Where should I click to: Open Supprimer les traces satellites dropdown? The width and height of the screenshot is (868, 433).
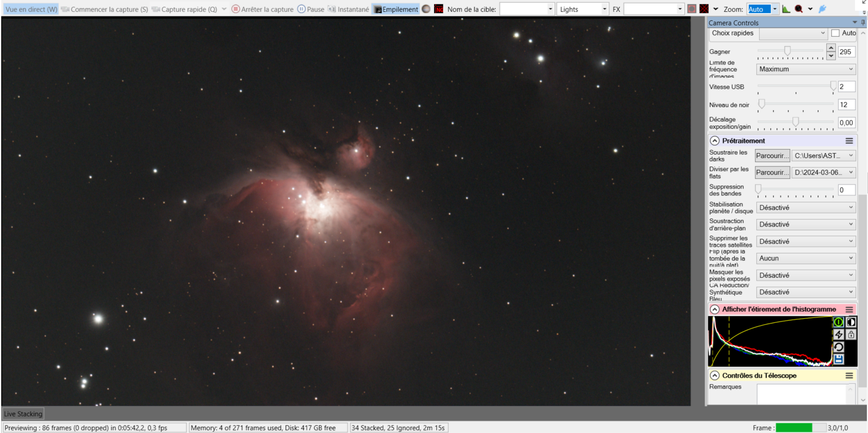[x=806, y=242]
